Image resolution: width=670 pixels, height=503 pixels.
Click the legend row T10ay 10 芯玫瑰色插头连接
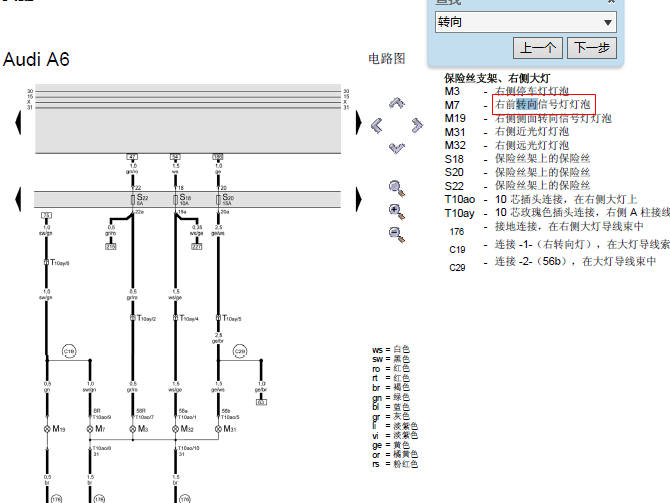coord(557,213)
